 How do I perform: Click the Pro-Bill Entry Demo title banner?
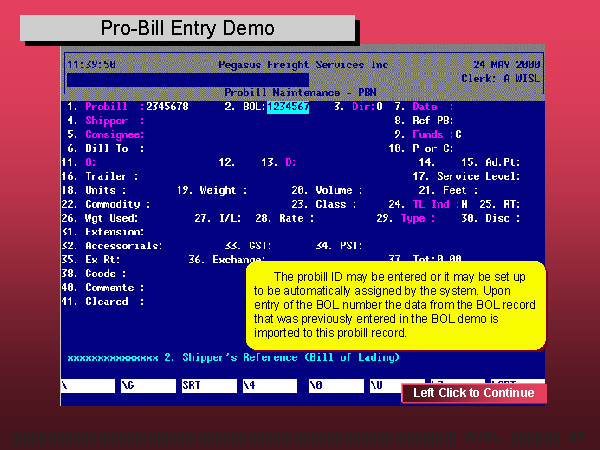(188, 27)
